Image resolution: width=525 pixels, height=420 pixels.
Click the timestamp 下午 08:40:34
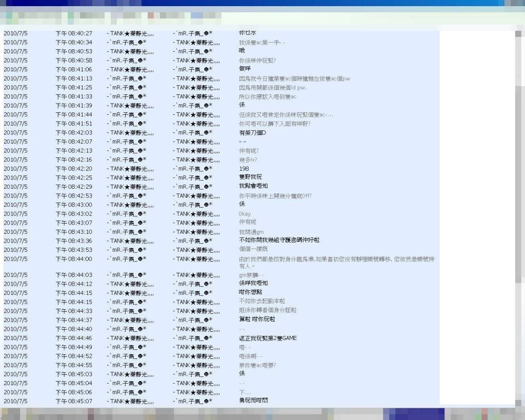click(74, 43)
